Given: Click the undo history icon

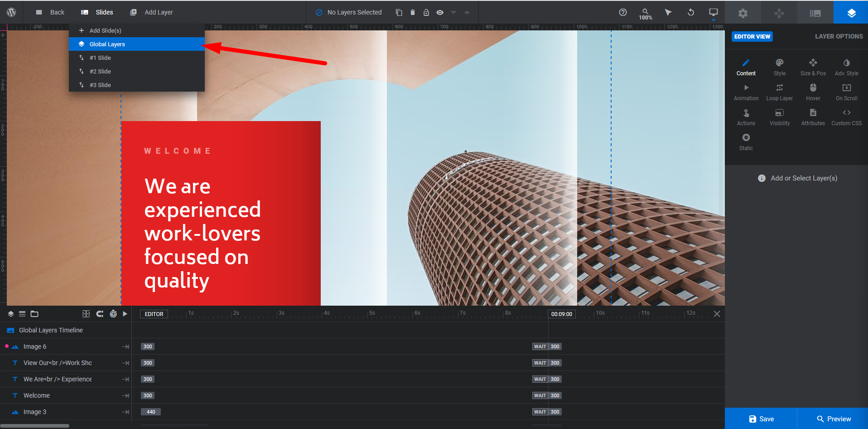Looking at the screenshot, I should (x=691, y=12).
